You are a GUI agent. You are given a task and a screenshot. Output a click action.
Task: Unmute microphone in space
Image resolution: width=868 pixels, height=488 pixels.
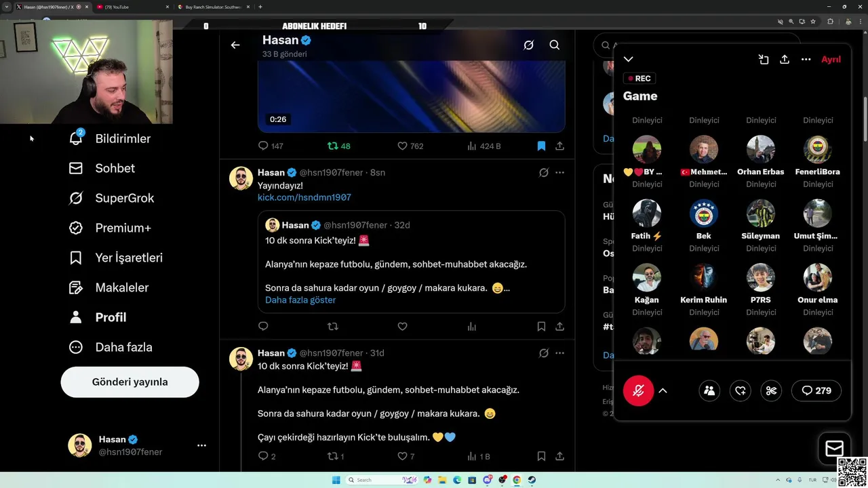638,390
